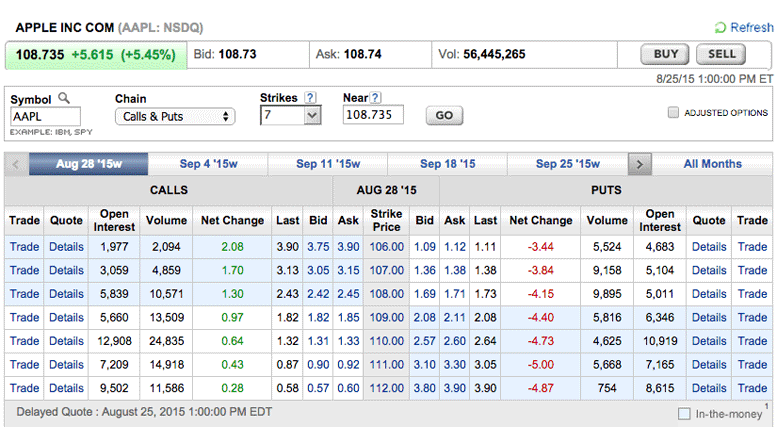Click put Trade link for 112.00 strike
777x437 pixels.
point(752,388)
